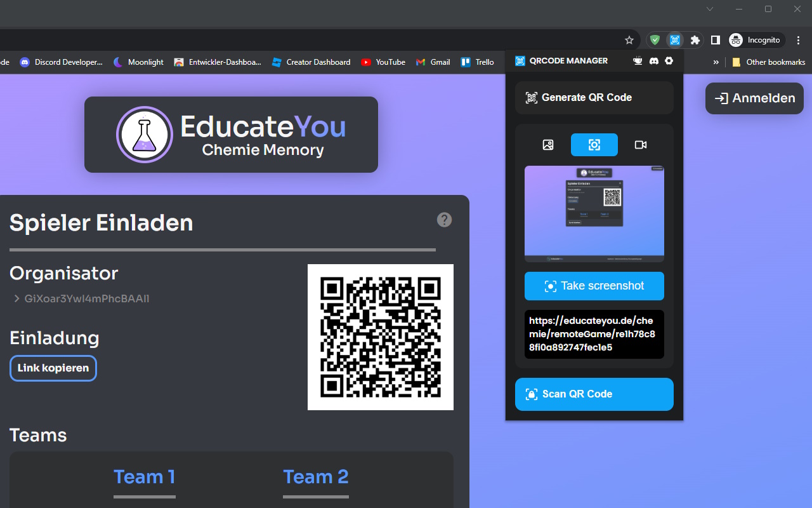Open the Discord icon in QR Code Manager
This screenshot has height=508, width=812.
pos(653,60)
